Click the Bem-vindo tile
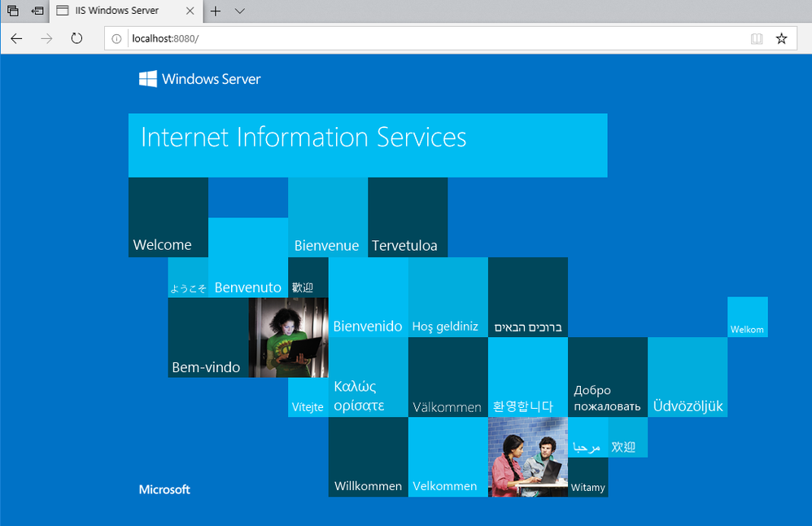This screenshot has width=812, height=526. (x=208, y=337)
